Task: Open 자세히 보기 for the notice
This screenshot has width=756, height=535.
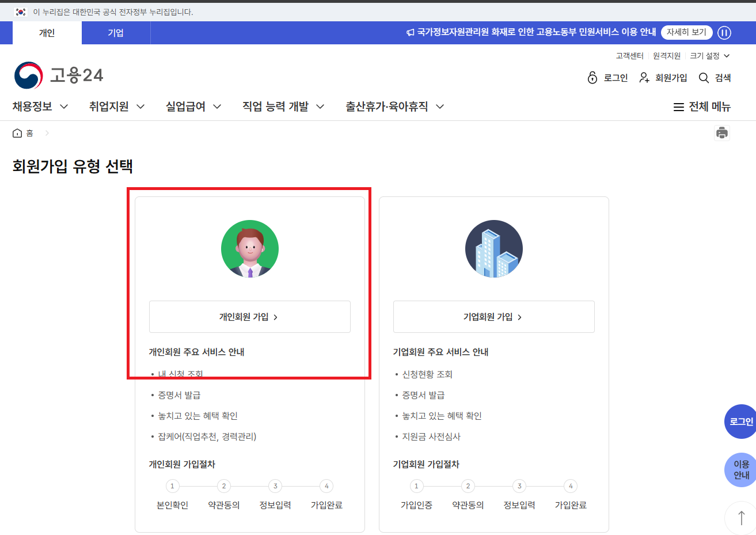Action: 686,32
